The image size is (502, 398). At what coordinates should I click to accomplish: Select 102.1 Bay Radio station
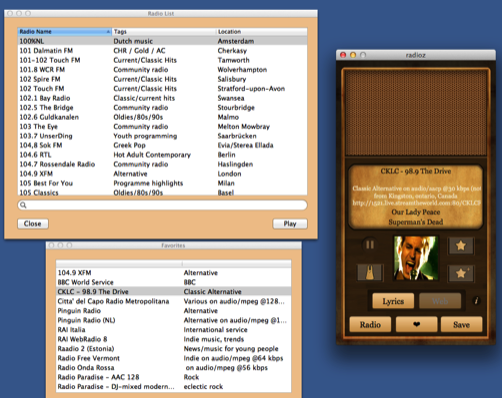tap(162, 98)
